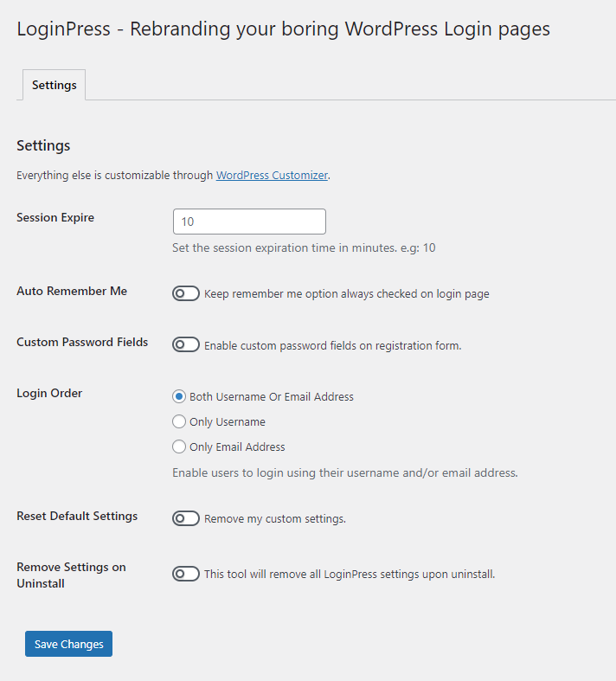
Task: Click the Settings section heading
Action: 43,145
